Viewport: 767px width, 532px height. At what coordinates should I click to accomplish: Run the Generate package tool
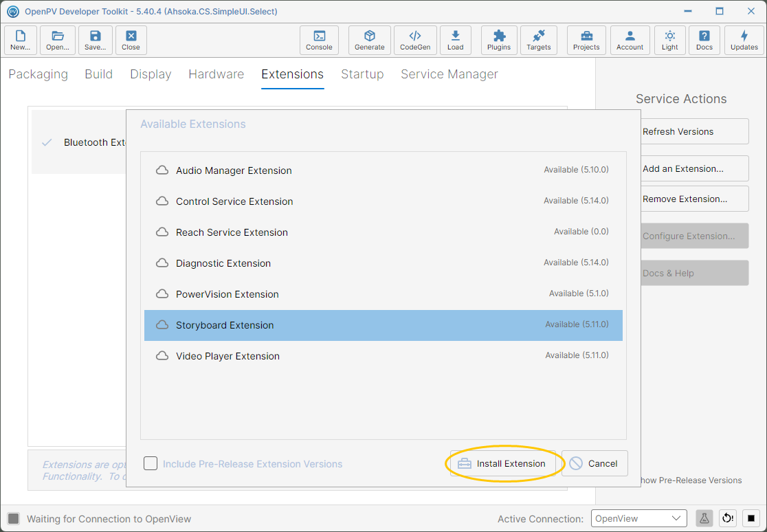click(x=369, y=40)
